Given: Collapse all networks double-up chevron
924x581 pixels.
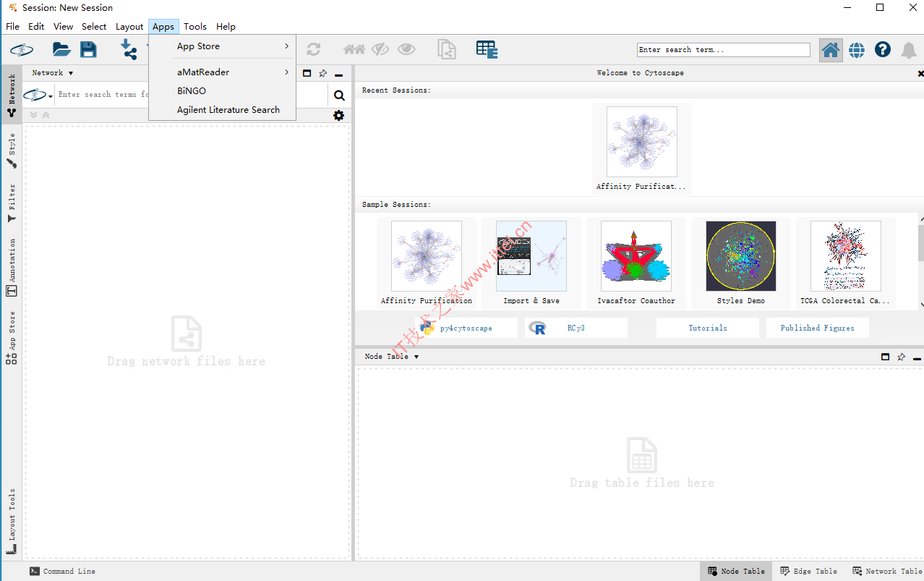Looking at the screenshot, I should [x=46, y=115].
